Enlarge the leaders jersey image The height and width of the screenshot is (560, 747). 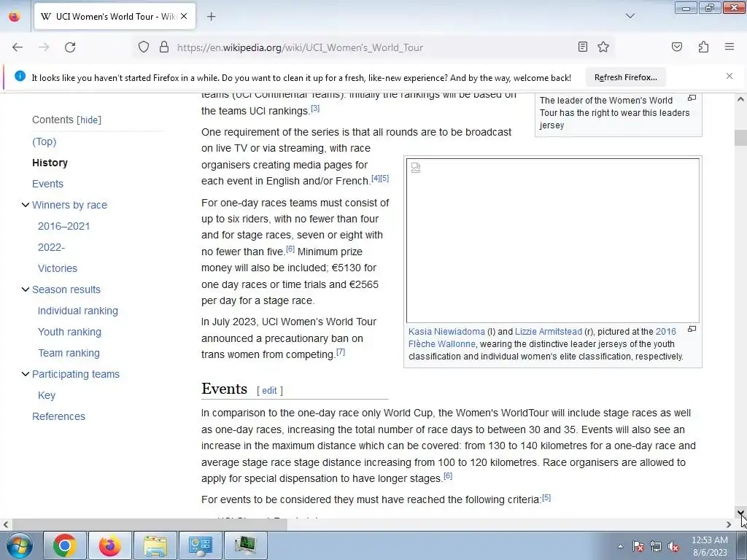[x=692, y=98]
